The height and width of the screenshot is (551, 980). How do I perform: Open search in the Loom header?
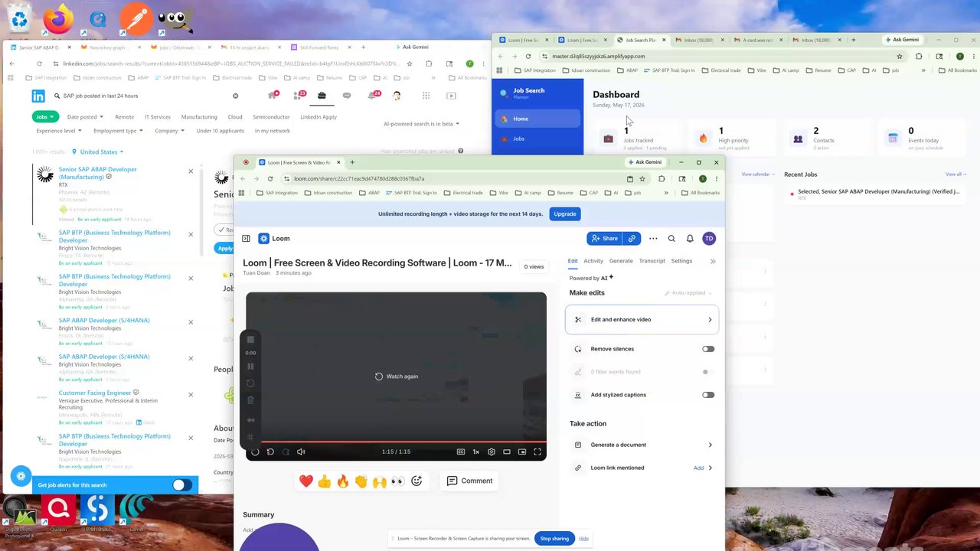tap(671, 239)
